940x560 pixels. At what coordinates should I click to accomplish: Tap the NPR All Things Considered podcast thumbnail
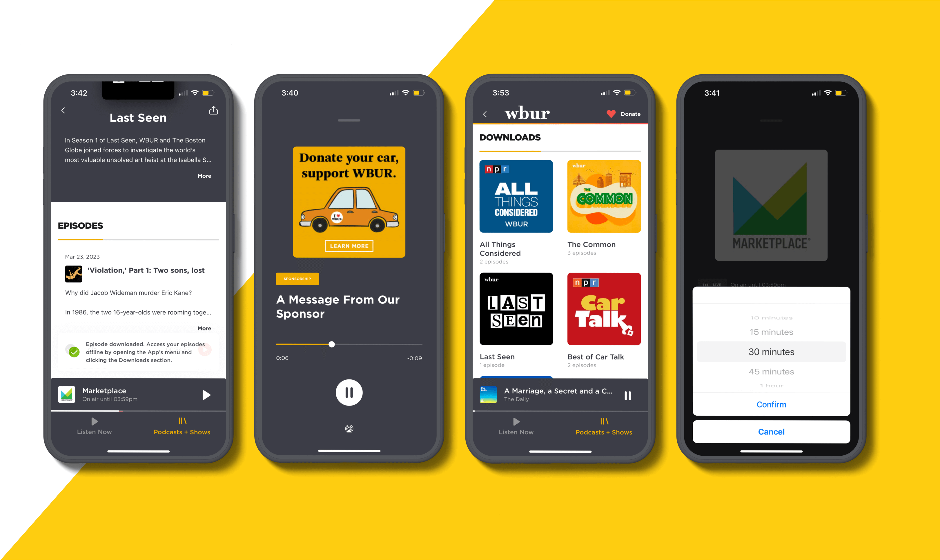[x=517, y=196]
